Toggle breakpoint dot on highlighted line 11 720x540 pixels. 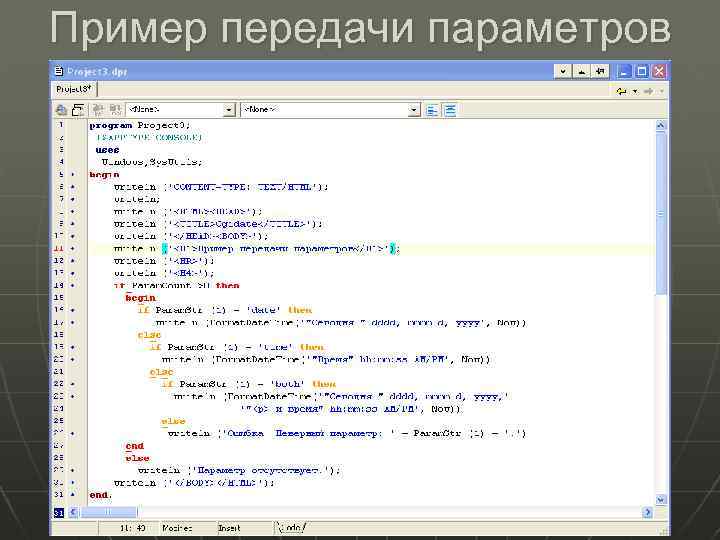73,248
